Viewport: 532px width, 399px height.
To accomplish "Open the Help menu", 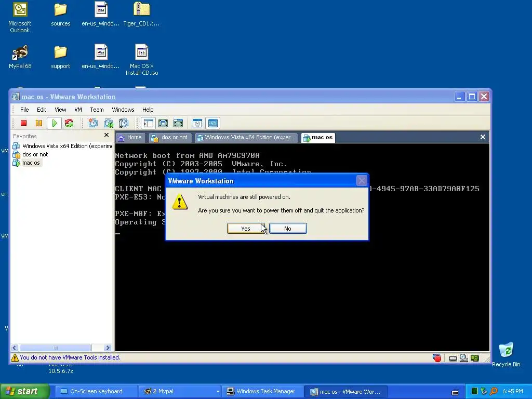I will (x=148, y=110).
